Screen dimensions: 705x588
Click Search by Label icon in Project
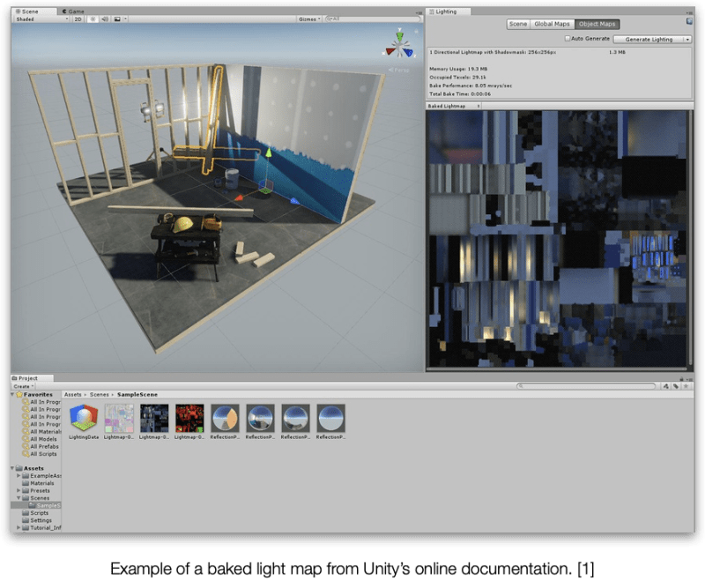click(x=675, y=386)
